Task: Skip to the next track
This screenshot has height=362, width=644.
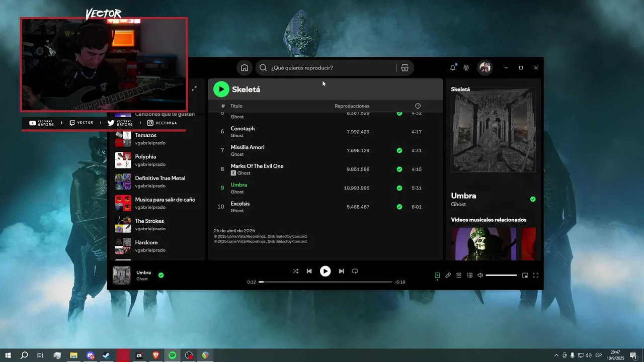Action: (341, 271)
